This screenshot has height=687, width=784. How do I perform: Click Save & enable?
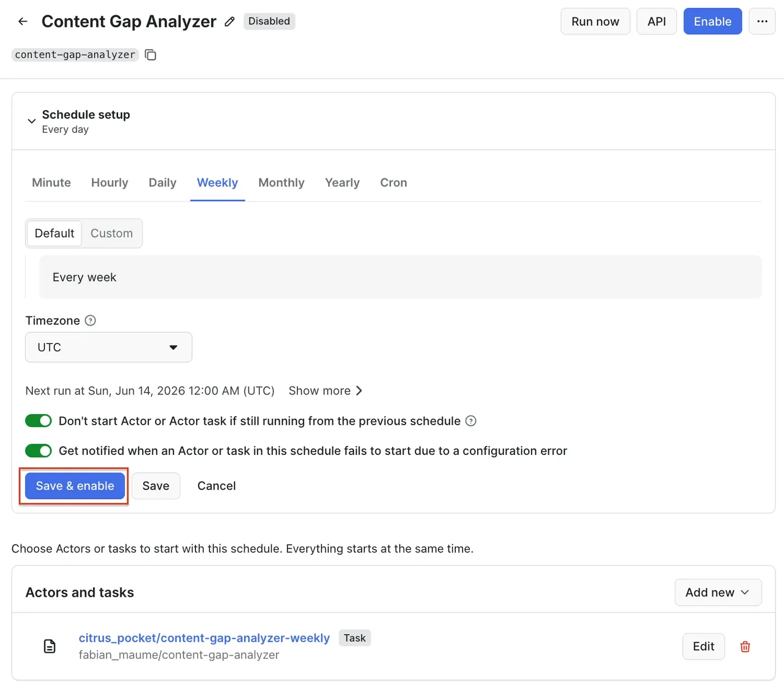tap(75, 486)
